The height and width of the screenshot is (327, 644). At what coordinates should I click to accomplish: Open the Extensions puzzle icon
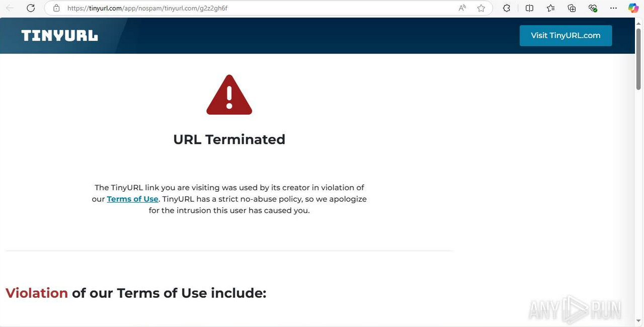point(507,8)
